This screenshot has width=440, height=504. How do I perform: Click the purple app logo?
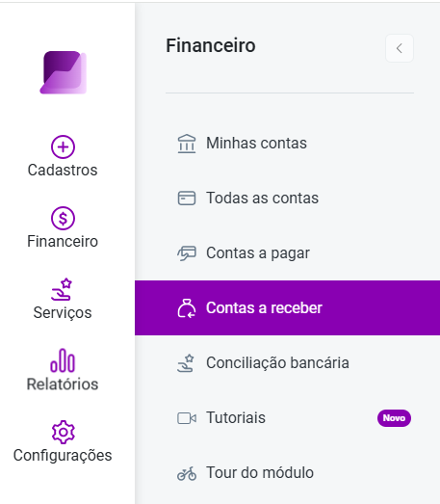[63, 72]
